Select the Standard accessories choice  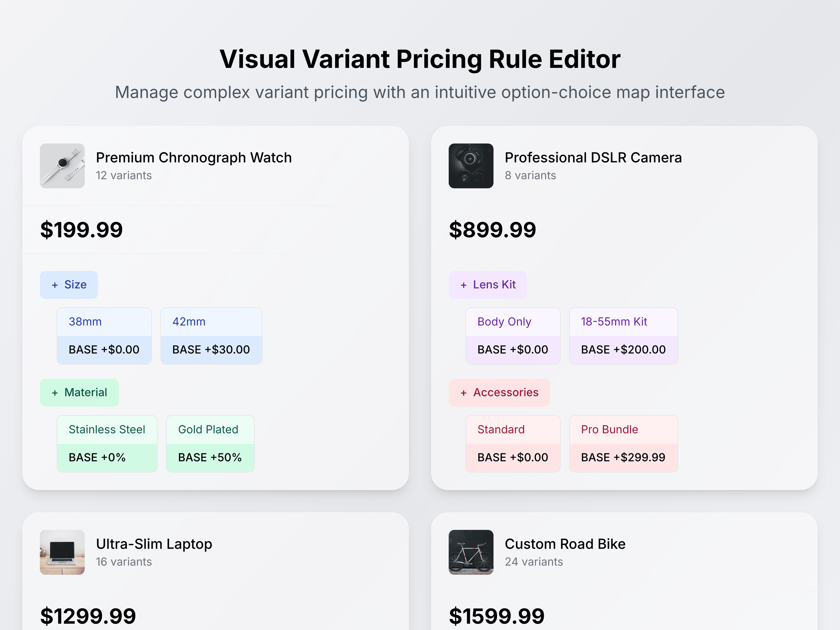[513, 429]
